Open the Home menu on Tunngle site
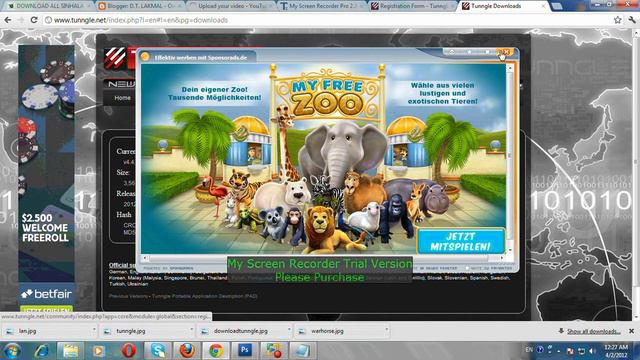Image resolution: width=640 pixels, height=360 pixels. point(122,98)
